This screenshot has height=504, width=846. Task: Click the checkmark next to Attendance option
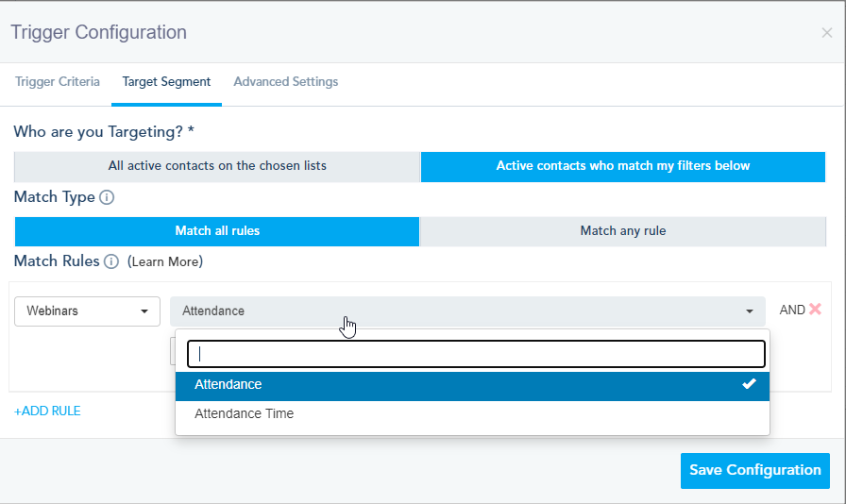point(749,384)
